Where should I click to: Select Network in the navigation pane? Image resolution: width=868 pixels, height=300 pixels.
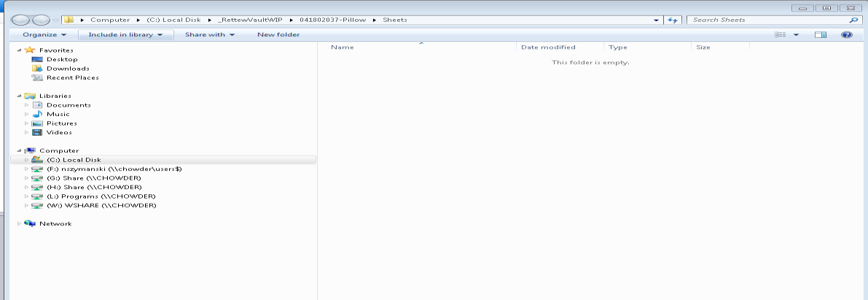55,224
